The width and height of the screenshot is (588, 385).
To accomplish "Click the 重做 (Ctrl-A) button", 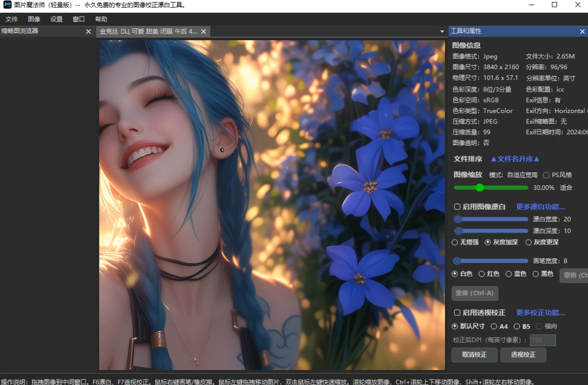I will [x=475, y=293].
